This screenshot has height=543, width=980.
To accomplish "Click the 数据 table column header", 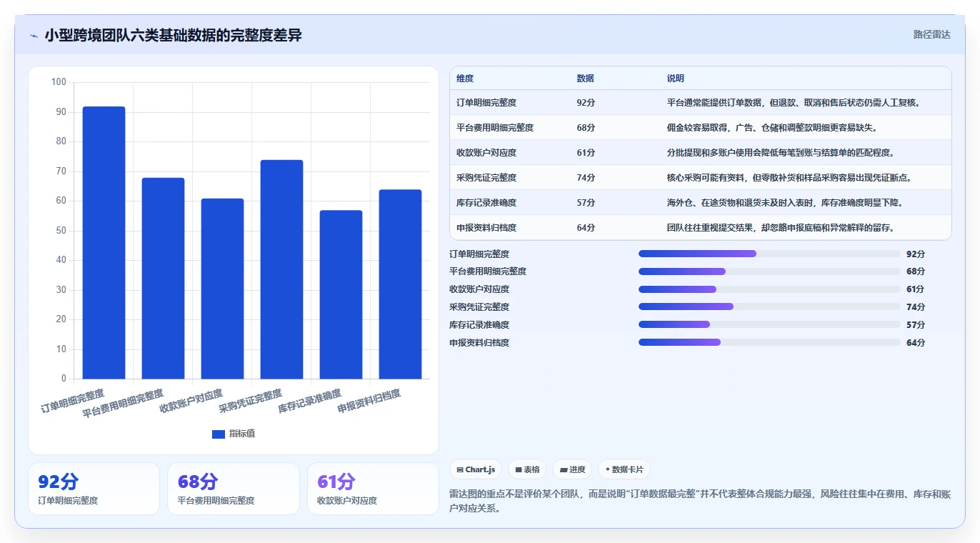I will 585,79.
